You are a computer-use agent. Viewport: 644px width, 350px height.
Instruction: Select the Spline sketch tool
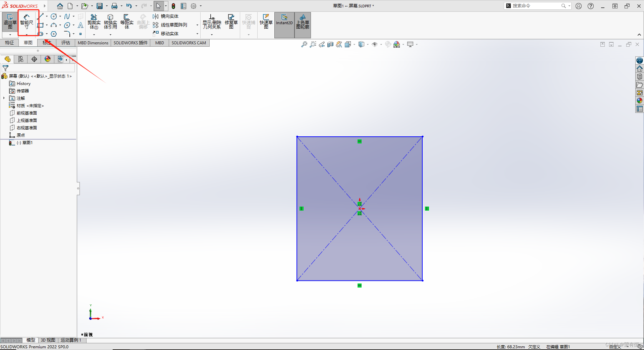[x=67, y=16]
